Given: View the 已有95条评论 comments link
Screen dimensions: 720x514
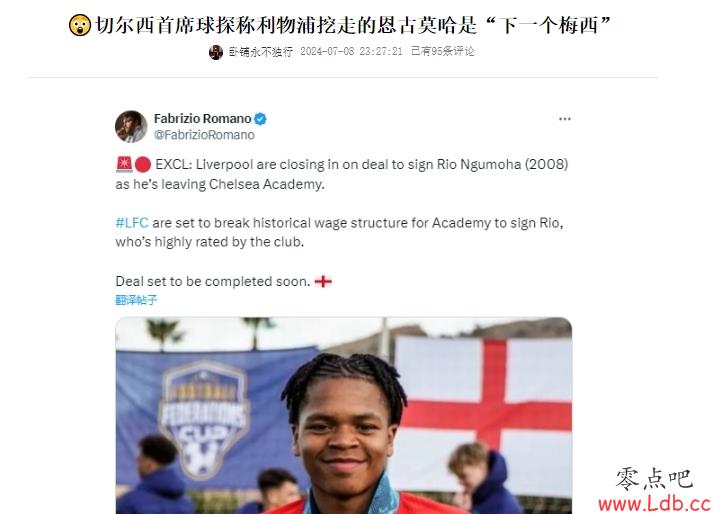Looking at the screenshot, I should tap(442, 51).
